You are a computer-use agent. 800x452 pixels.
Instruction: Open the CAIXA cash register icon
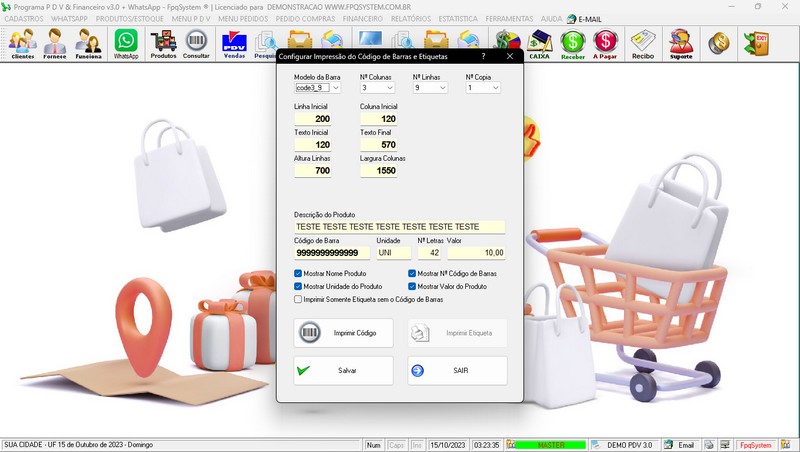tap(539, 43)
